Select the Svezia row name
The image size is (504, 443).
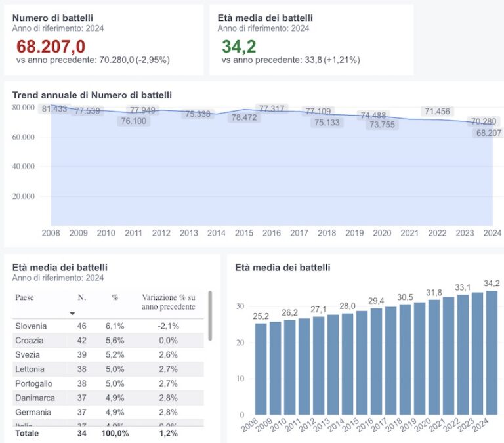tap(28, 355)
